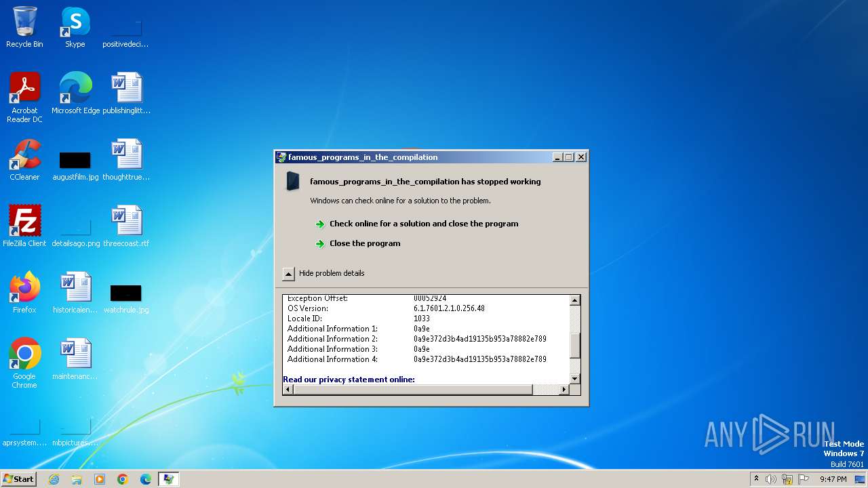Select the Locale ID 1033 value
Viewport: 868px width, 488px height.
pos(422,319)
